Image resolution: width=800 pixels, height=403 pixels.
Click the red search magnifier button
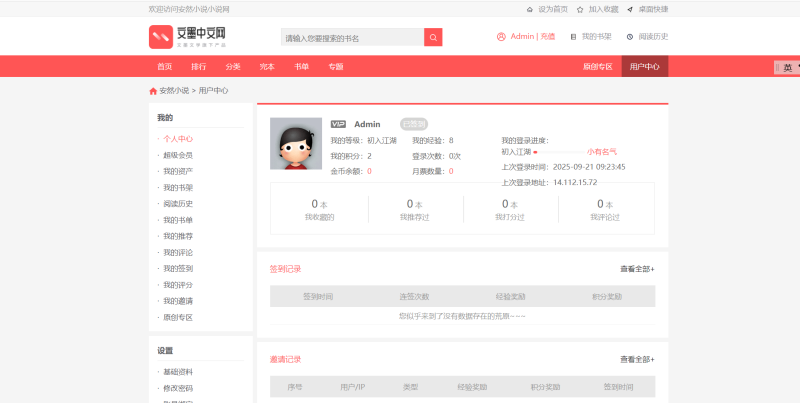[x=433, y=37]
